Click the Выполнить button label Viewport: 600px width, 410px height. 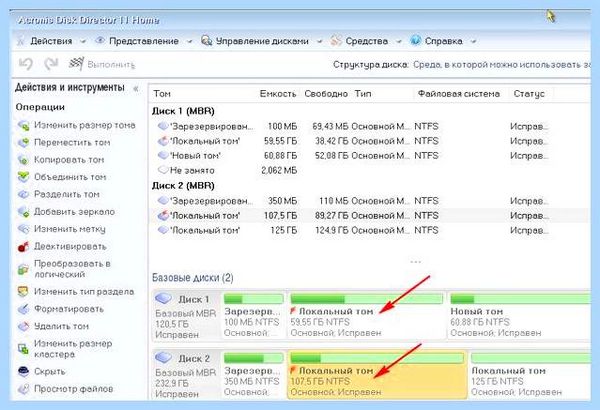click(x=111, y=65)
